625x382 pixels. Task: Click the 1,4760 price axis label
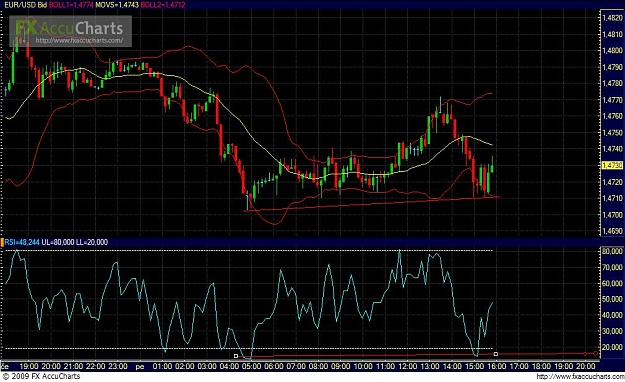coord(612,116)
